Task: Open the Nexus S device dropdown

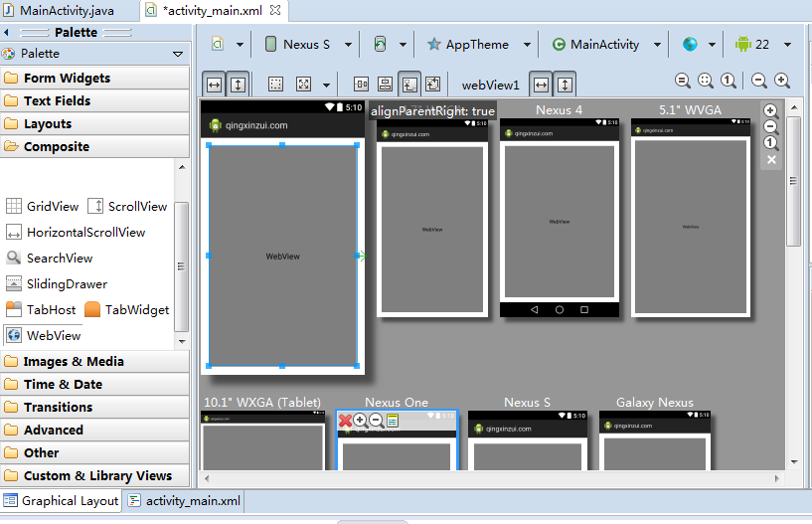Action: coord(308,45)
